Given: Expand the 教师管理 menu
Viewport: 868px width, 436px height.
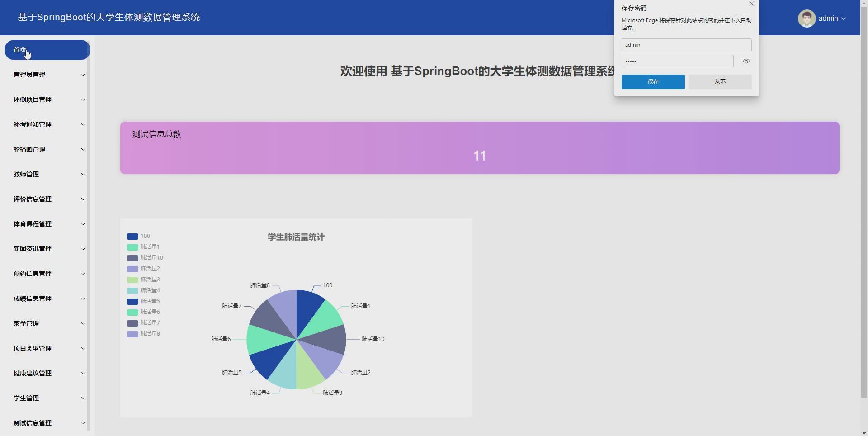Looking at the screenshot, I should coord(47,174).
